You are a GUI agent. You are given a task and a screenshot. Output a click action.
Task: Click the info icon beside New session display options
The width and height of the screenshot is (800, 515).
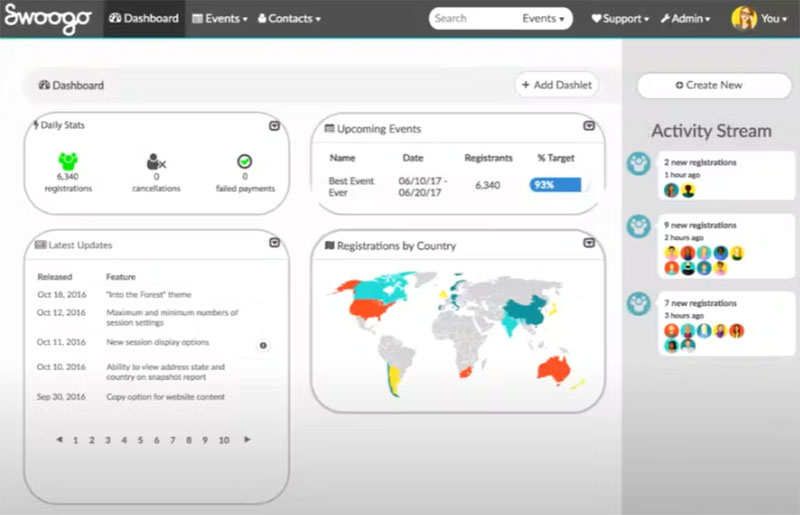pyautogui.click(x=263, y=346)
